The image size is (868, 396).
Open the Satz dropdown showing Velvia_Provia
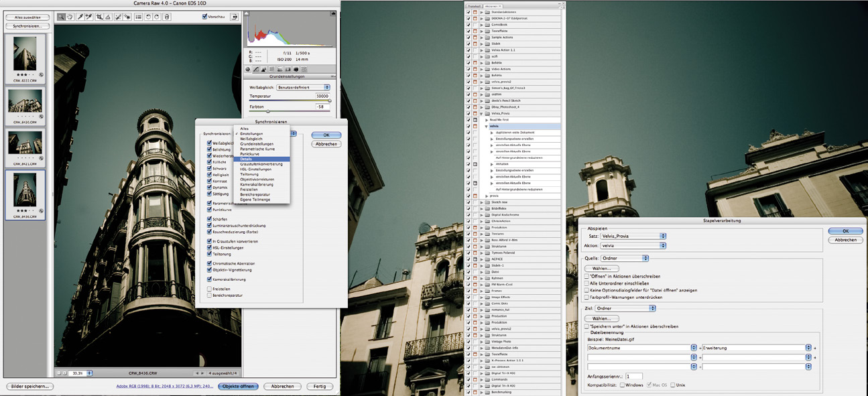pyautogui.click(x=633, y=236)
